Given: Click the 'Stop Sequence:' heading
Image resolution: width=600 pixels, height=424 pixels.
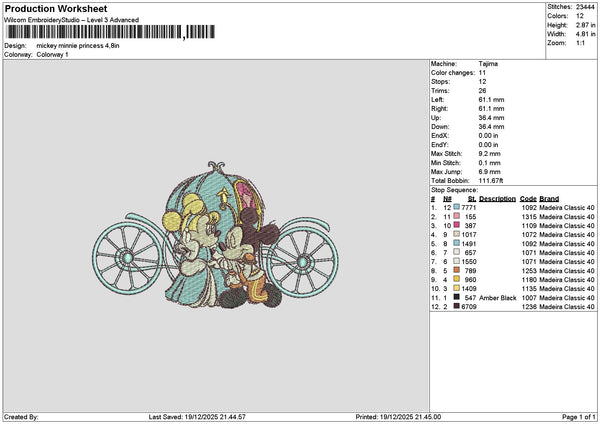Looking at the screenshot, I should pos(455,190).
